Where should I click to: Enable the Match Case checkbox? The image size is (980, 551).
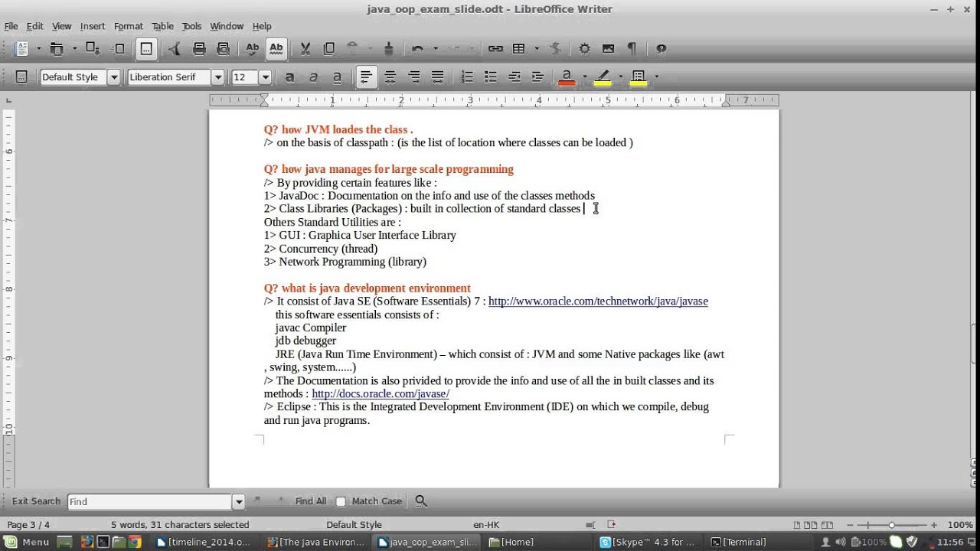pos(341,501)
